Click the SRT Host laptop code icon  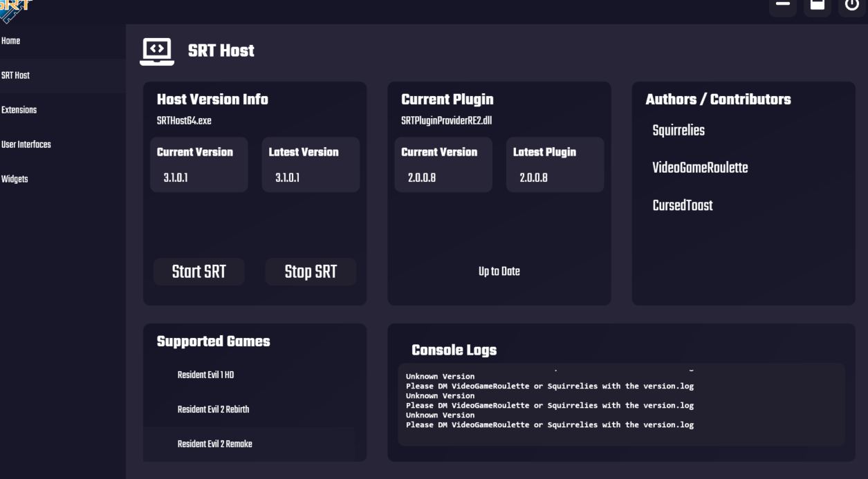(158, 51)
